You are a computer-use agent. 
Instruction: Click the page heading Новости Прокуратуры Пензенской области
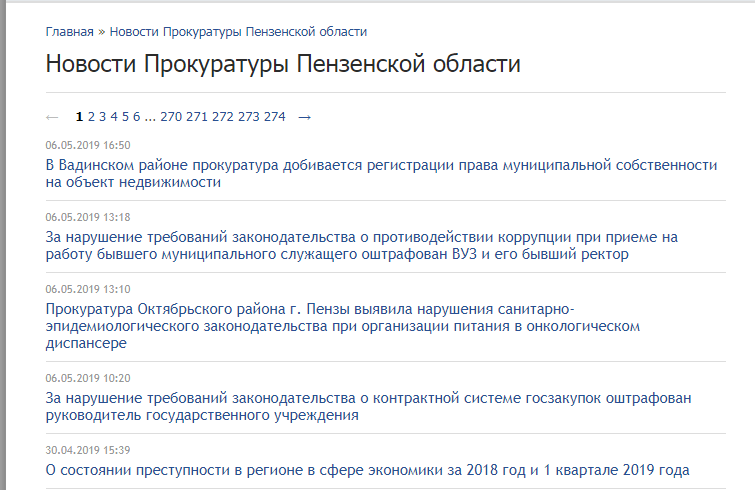(x=283, y=64)
